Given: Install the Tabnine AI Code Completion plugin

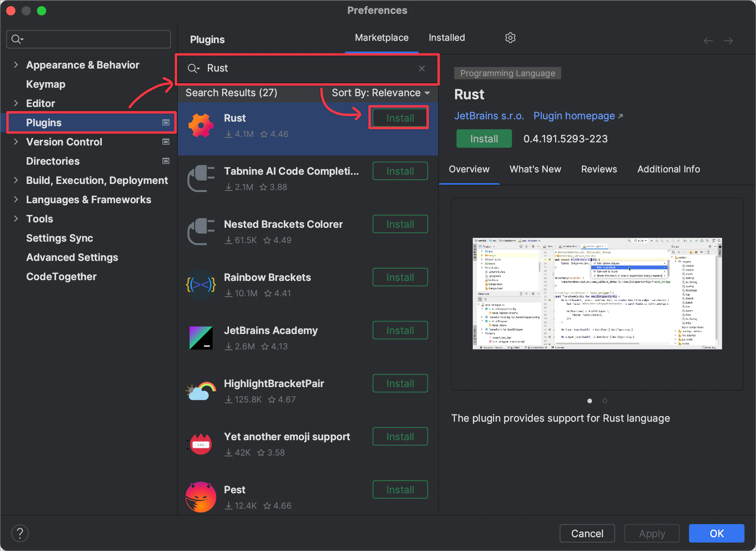Looking at the screenshot, I should pos(400,171).
